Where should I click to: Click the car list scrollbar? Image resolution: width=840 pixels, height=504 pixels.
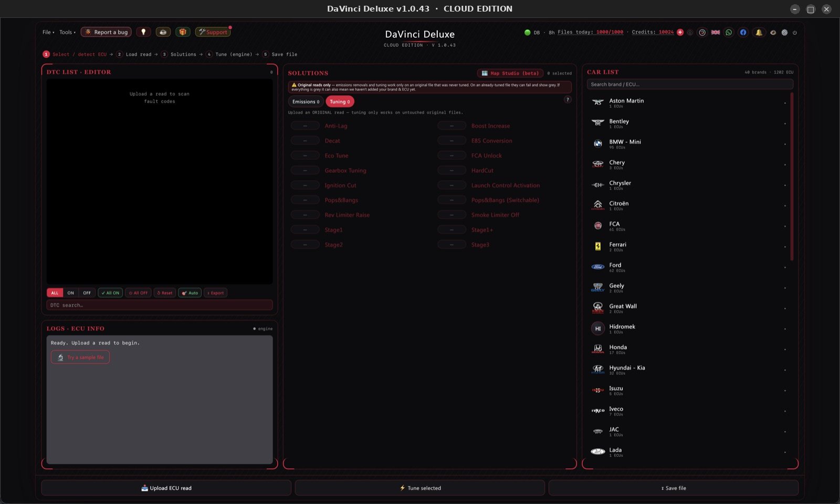pyautogui.click(x=792, y=176)
